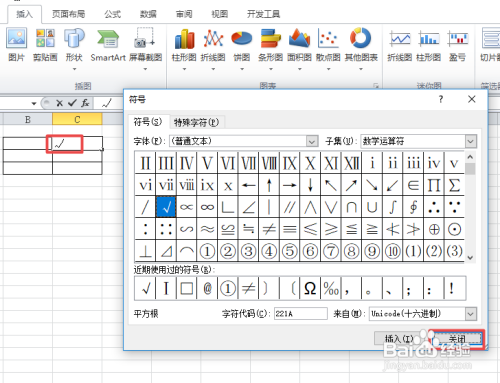The width and height of the screenshot is (500, 383).
Task: Insert a 饼图 pie chart
Action: 242,47
